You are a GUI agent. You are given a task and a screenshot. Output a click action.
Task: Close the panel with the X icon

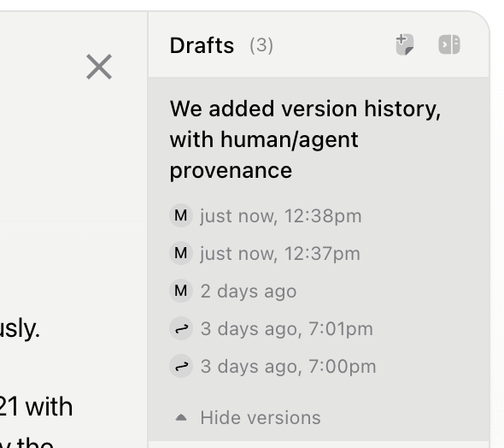pos(99,67)
